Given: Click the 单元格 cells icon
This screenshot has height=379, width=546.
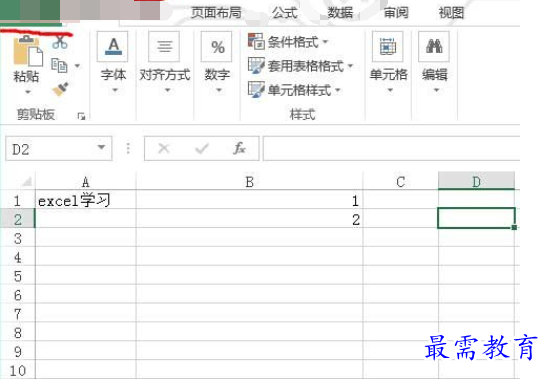Looking at the screenshot, I should (388, 46).
